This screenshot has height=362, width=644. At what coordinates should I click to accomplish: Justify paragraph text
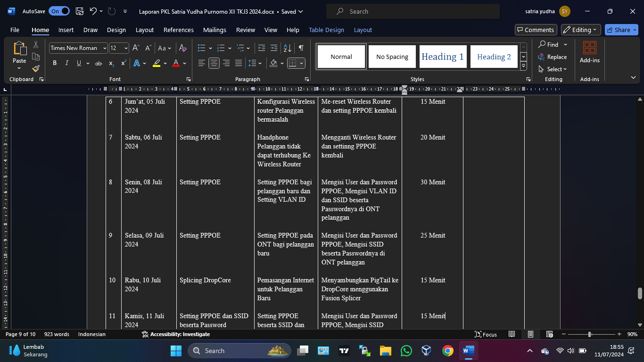point(239,63)
